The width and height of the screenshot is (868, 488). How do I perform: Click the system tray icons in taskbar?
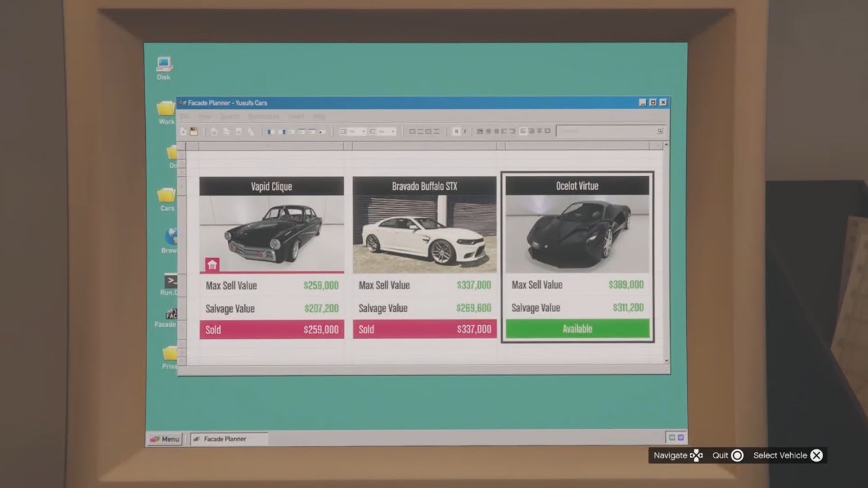point(677,438)
